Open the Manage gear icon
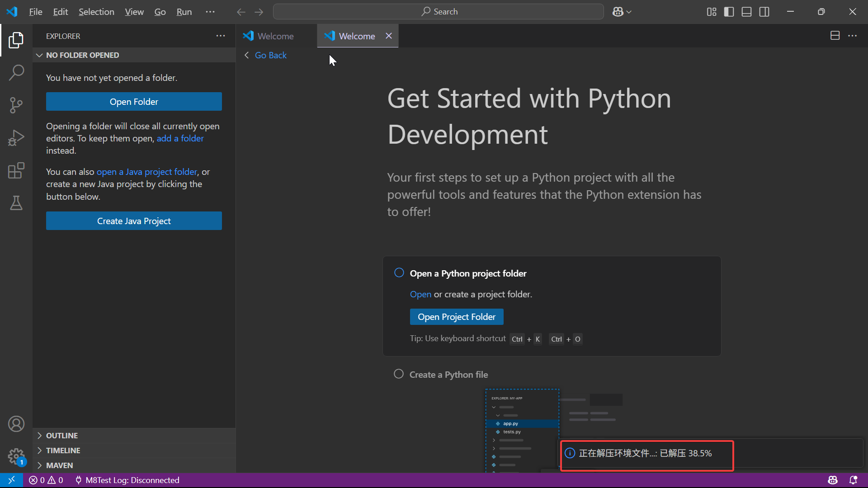The image size is (868, 488). 16,456
